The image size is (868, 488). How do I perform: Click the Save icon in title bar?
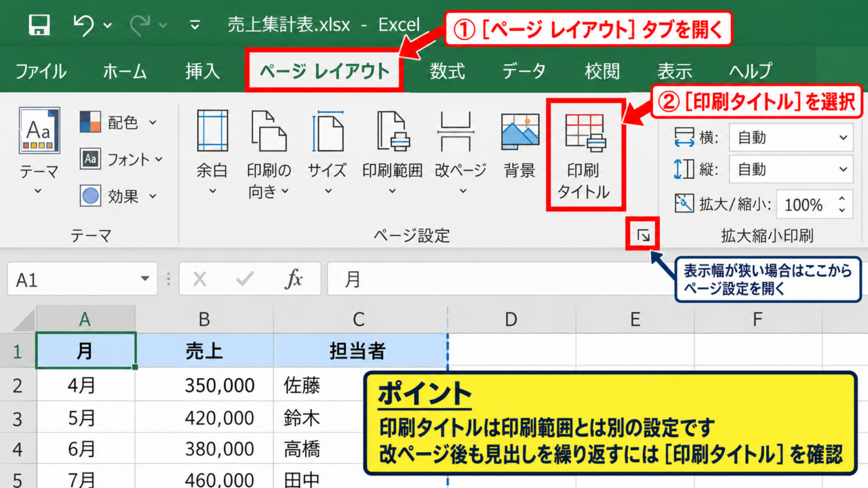point(40,26)
